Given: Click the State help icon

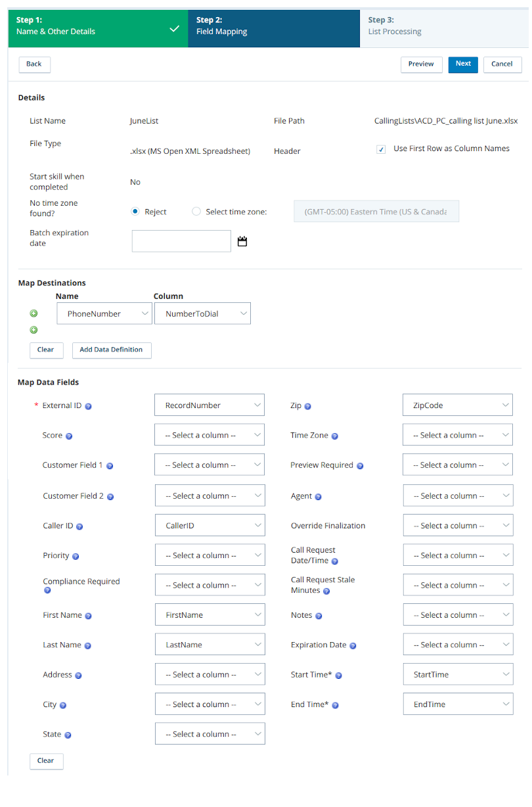Looking at the screenshot, I should tap(68, 735).
